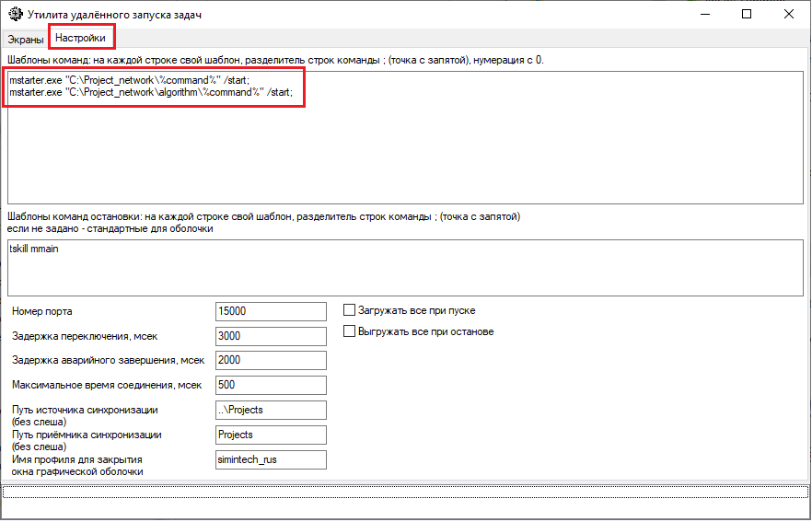Click the Путь источника синхронизации field
Viewport: 812px width, 522px height.
[x=271, y=410]
